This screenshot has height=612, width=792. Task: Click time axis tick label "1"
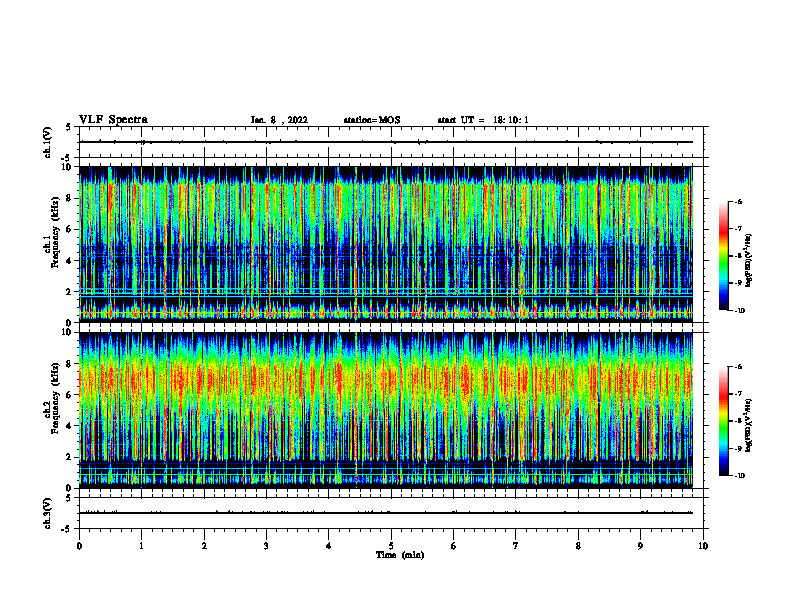click(141, 546)
